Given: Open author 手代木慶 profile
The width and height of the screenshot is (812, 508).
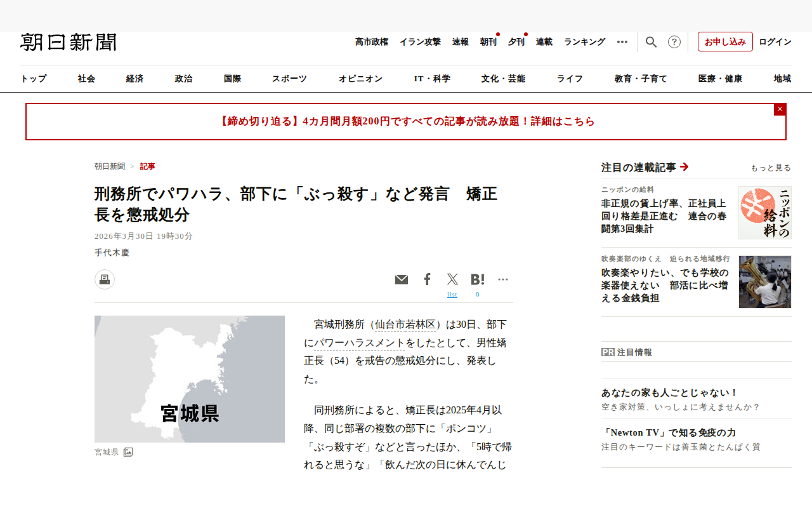Looking at the screenshot, I should 112,253.
